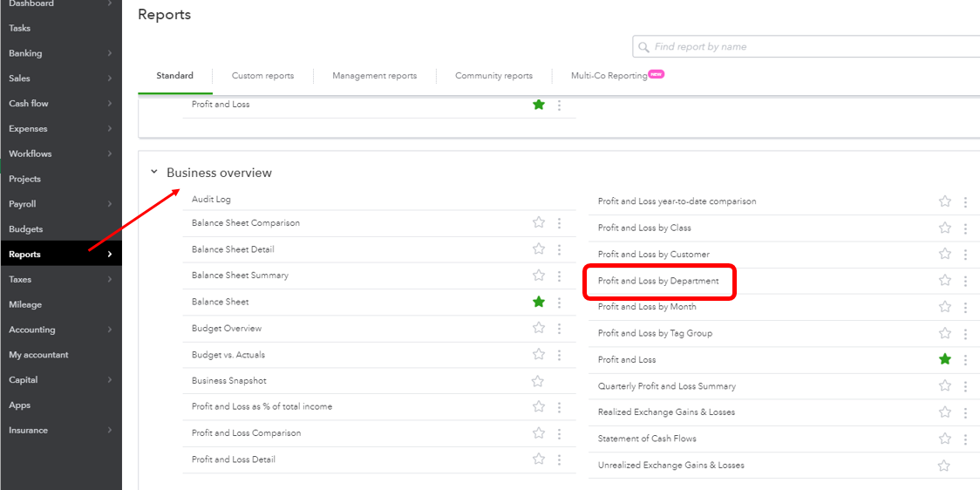
Task: Open more options for Quarterly Profit and Loss Summary
Action: [x=966, y=386]
